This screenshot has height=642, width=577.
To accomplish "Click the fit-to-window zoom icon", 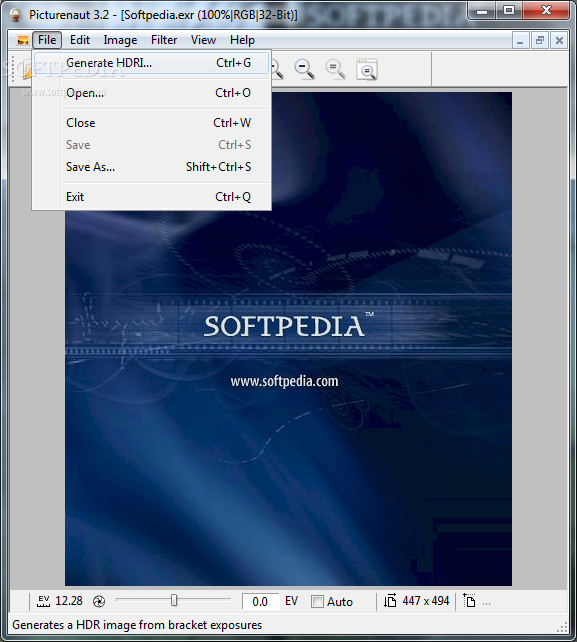I will [x=367, y=69].
